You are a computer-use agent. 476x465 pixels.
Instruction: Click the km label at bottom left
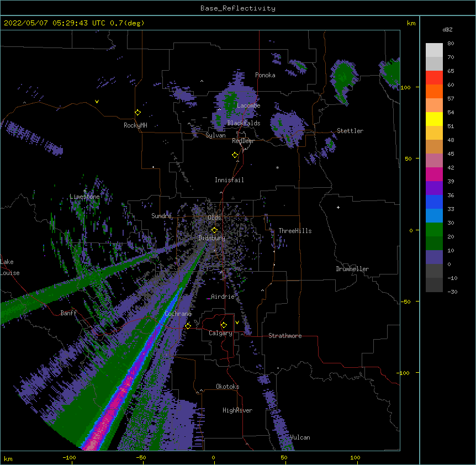tap(8, 458)
